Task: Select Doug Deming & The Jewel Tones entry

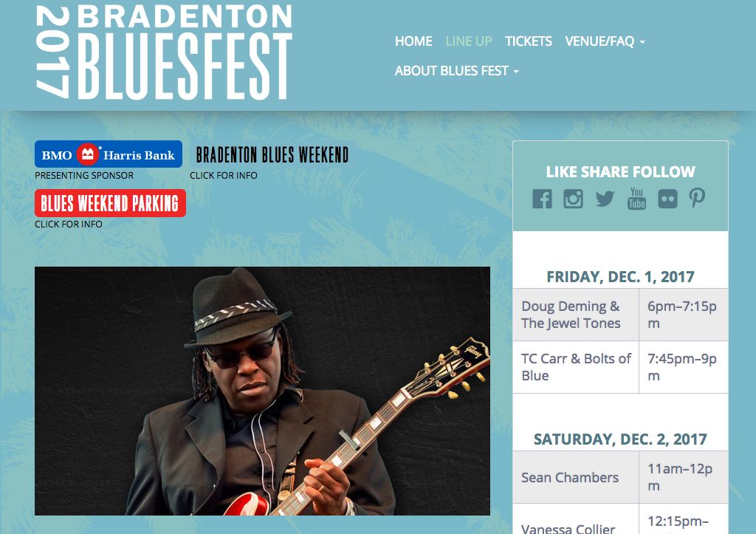Action: click(571, 315)
